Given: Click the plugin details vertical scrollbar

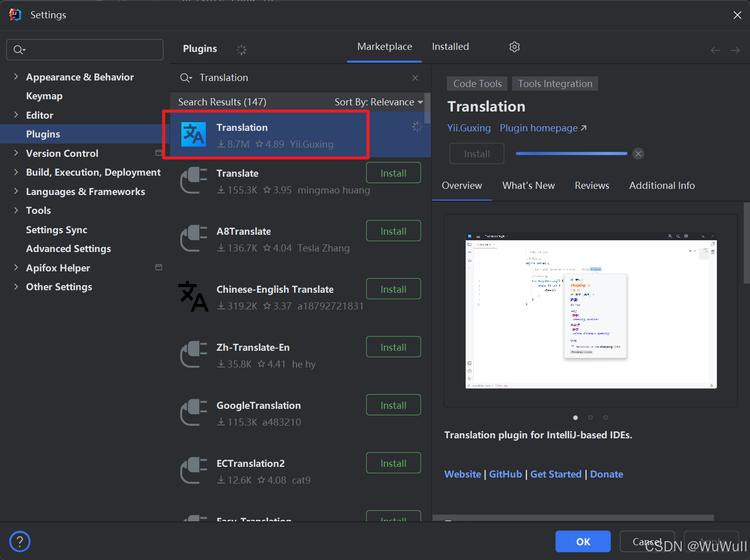Looking at the screenshot, I should [x=746, y=243].
